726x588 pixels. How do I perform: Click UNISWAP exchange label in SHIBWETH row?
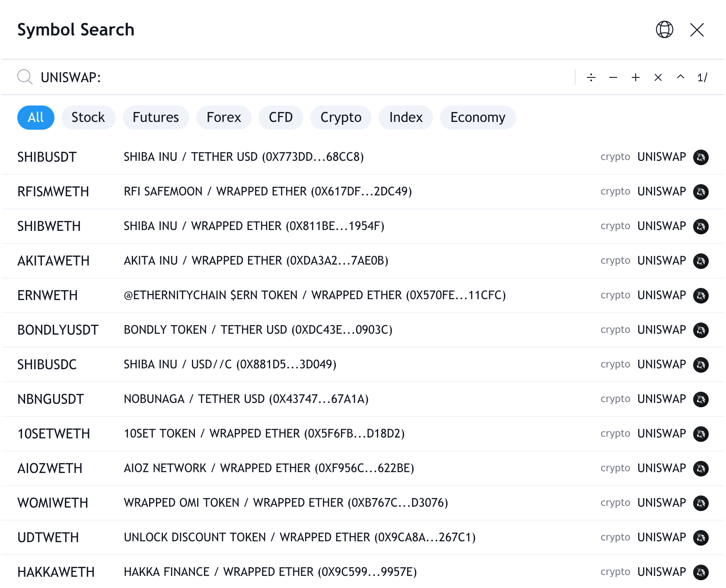coord(662,226)
